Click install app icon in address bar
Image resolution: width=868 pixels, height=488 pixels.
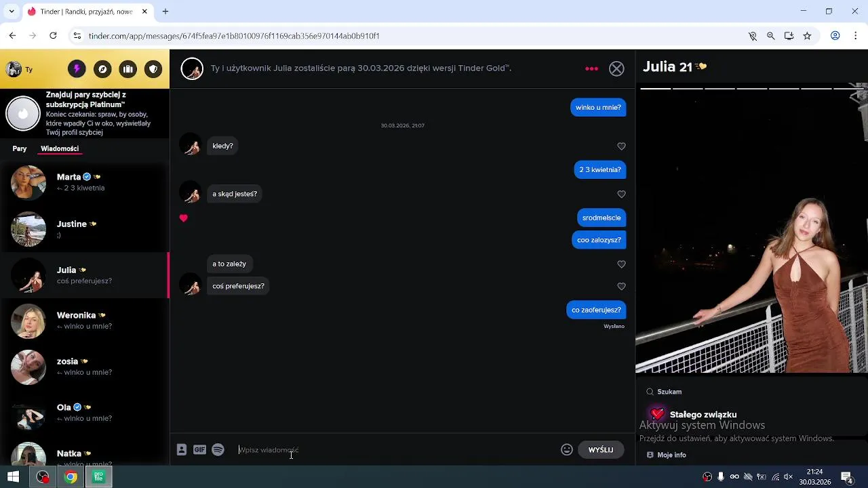pos(789,36)
